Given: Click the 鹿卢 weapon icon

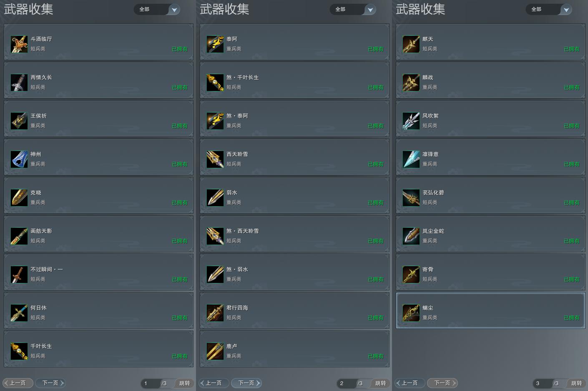Looking at the screenshot, I should click(x=215, y=351).
